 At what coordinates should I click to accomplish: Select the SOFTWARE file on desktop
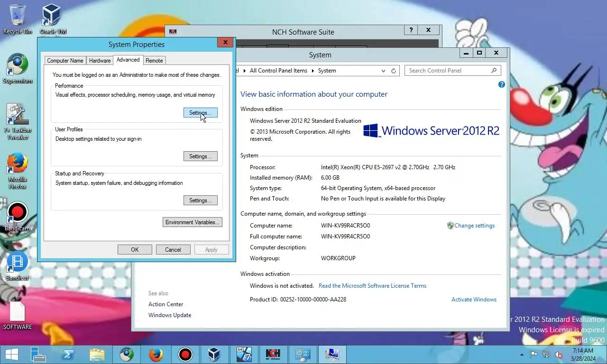pyautogui.click(x=18, y=316)
